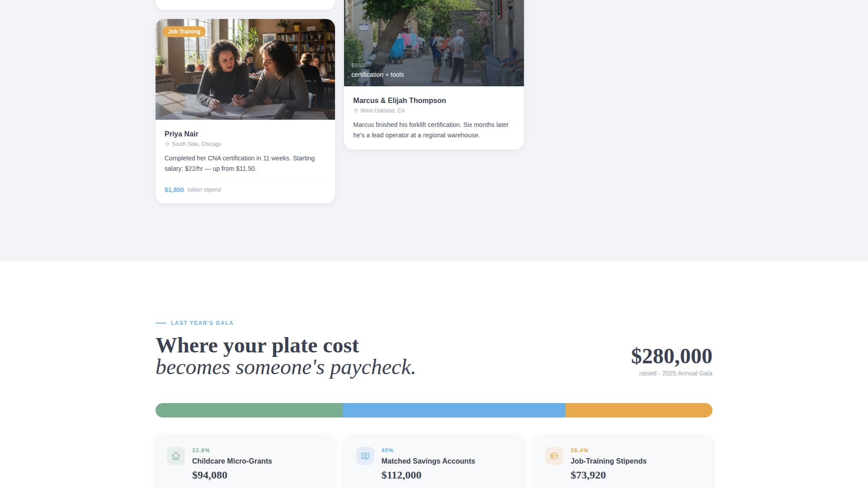Click the $280,000 raised total

click(x=671, y=356)
